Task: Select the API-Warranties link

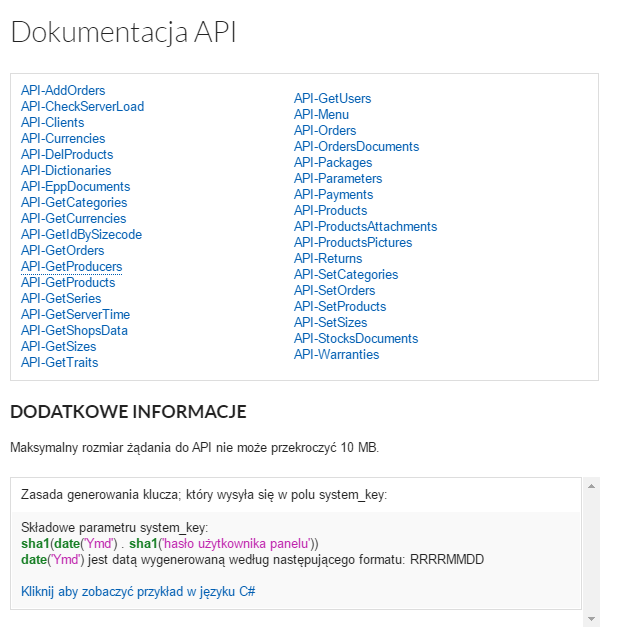Action: [x=336, y=355]
